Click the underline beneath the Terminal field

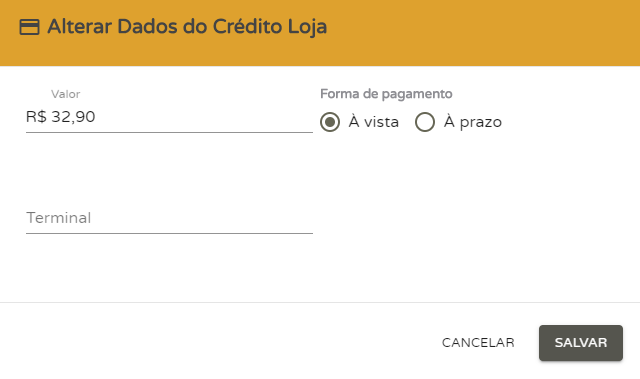169,233
